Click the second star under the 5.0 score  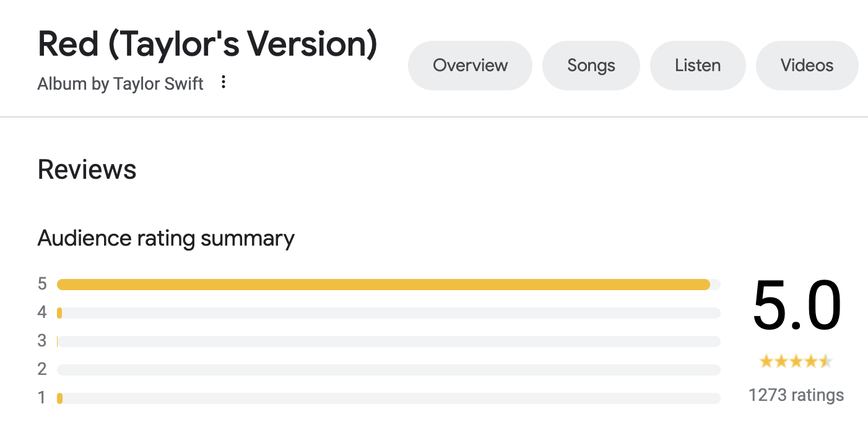(x=781, y=361)
